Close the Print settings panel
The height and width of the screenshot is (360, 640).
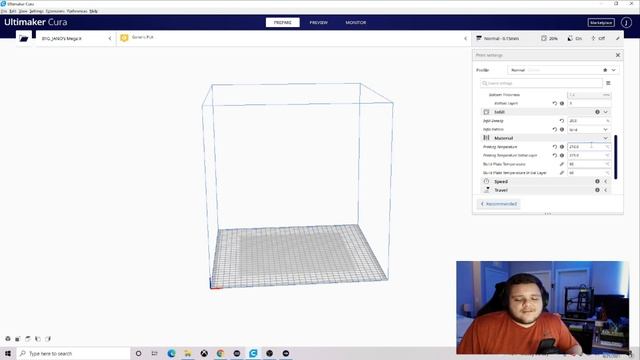click(618, 55)
